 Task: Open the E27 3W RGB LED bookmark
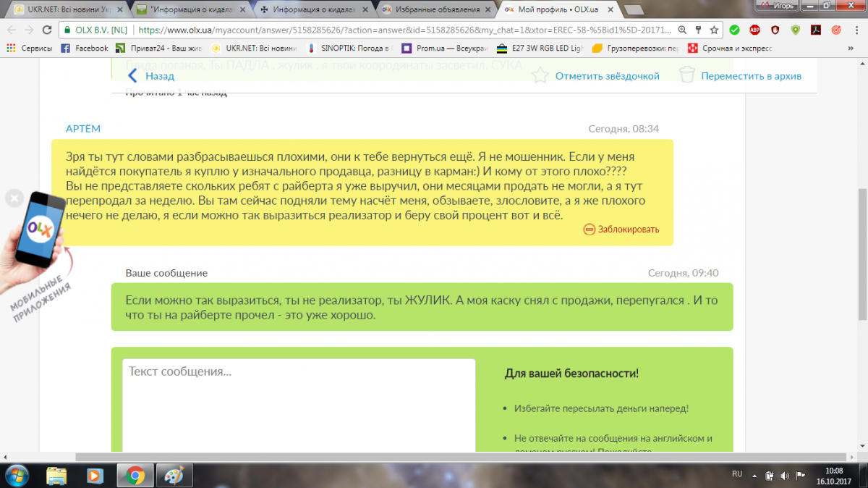[540, 49]
